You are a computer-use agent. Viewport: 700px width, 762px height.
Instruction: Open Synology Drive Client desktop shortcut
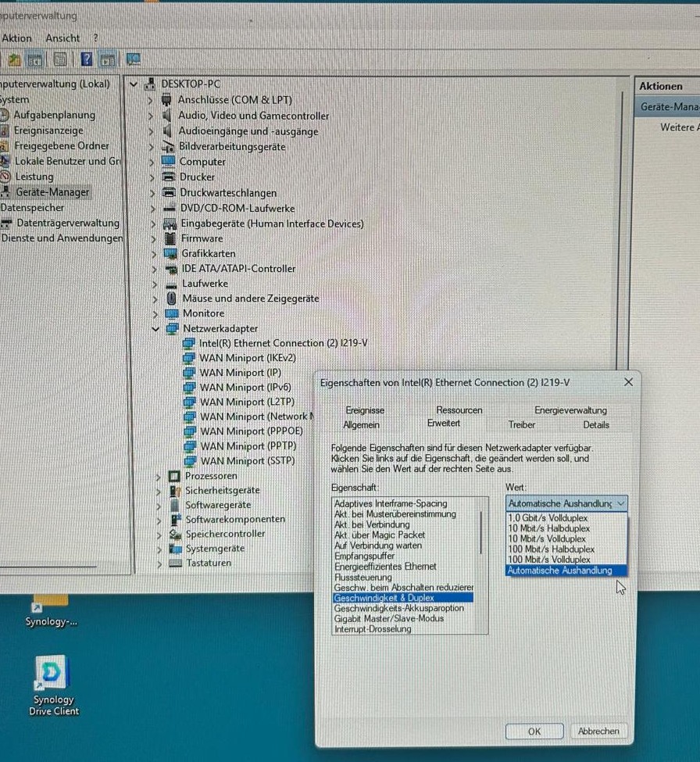point(53,685)
